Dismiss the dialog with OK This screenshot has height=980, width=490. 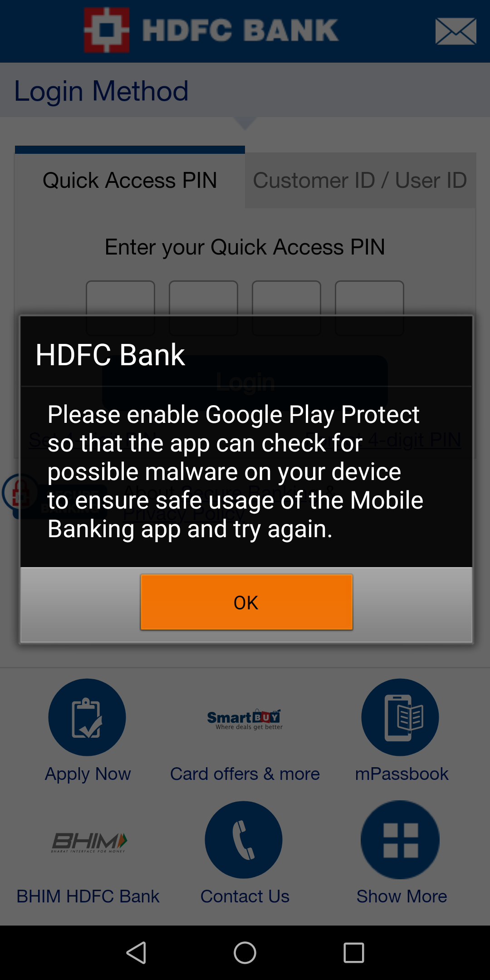click(x=246, y=602)
